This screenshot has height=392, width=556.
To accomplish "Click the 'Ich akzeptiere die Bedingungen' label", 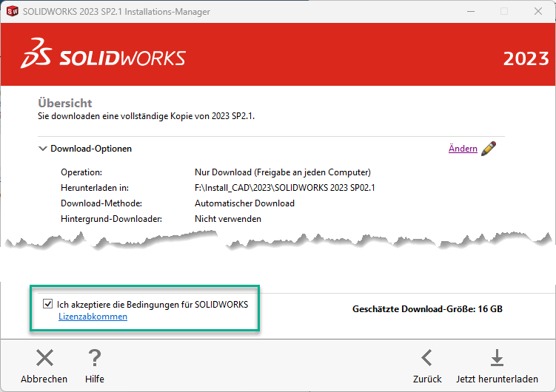I will point(153,304).
